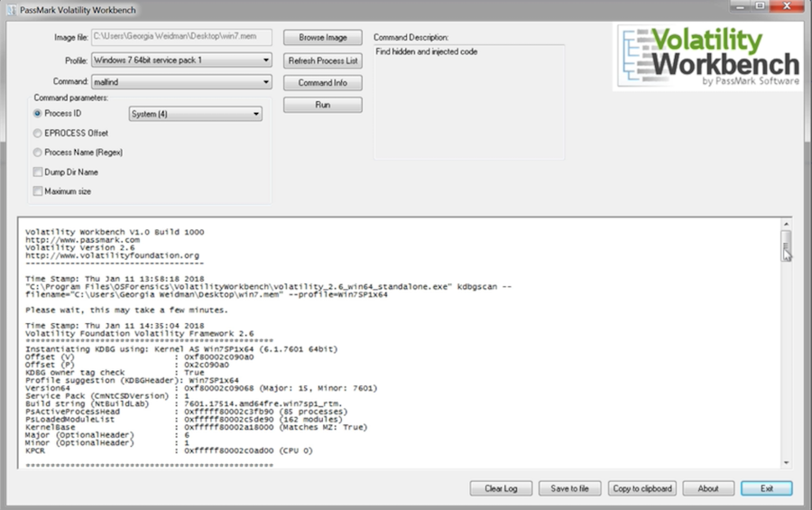Exit the application
The width and height of the screenshot is (812, 510).
click(x=766, y=488)
